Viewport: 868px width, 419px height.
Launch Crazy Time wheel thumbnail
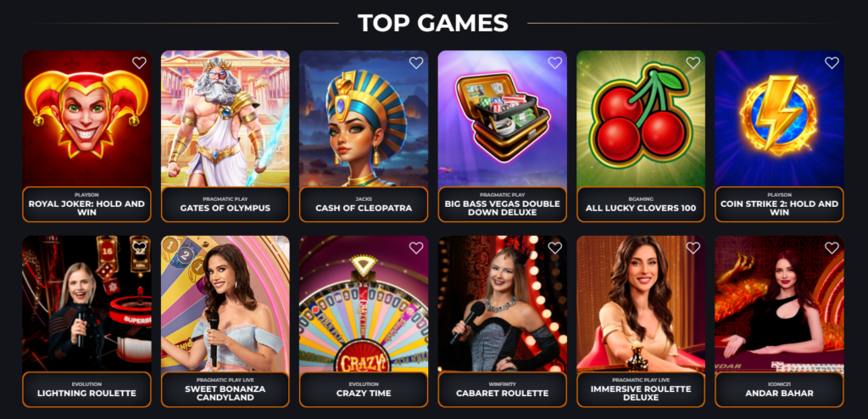click(x=364, y=304)
